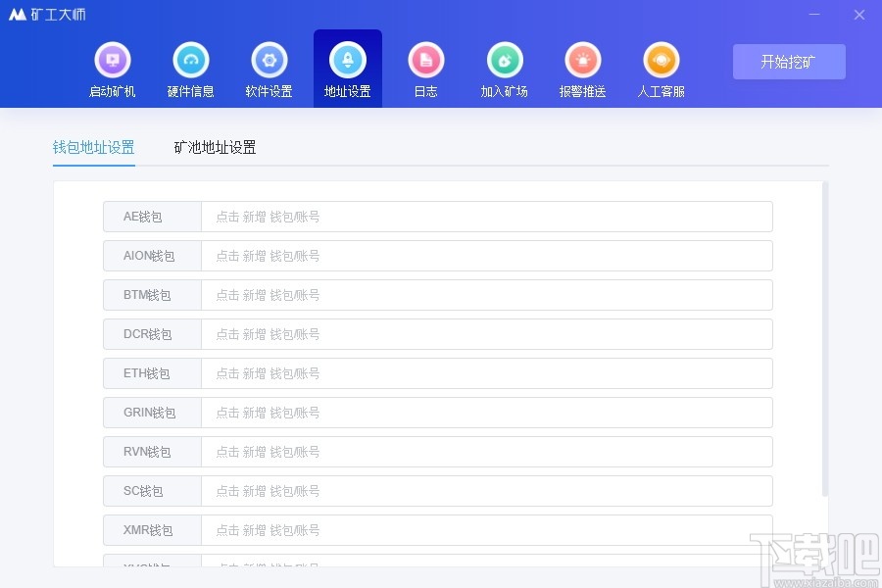View 硬件信息 hardware information
The width and height of the screenshot is (882, 588).
tap(190, 69)
